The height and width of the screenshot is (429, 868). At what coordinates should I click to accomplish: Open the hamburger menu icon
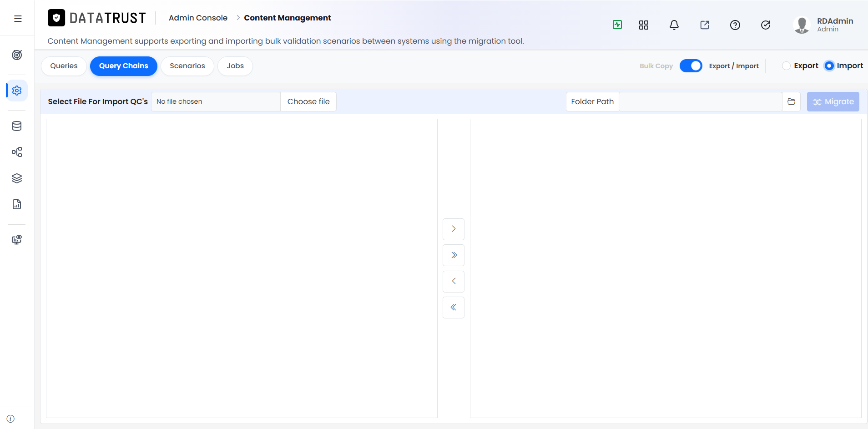(18, 19)
